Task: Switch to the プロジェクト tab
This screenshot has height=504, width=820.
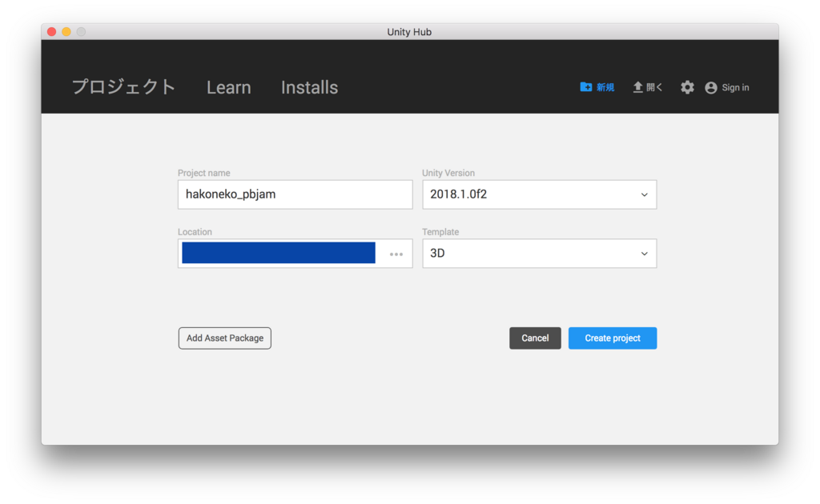Action: pos(123,87)
